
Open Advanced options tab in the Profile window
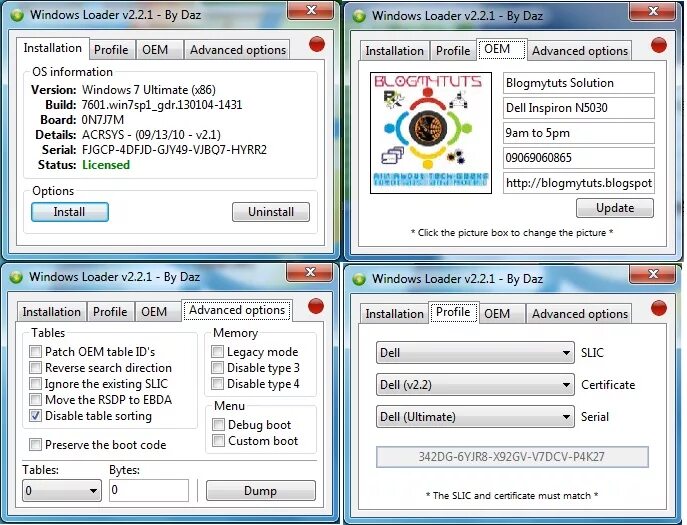(x=580, y=314)
